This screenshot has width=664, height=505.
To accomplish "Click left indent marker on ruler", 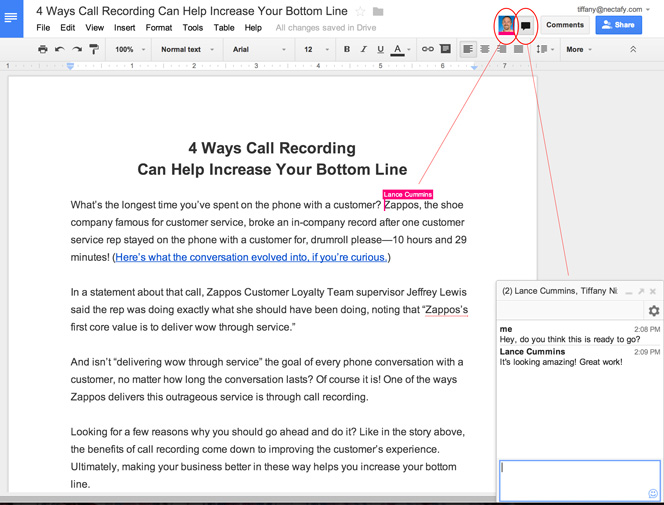I will coord(70,66).
